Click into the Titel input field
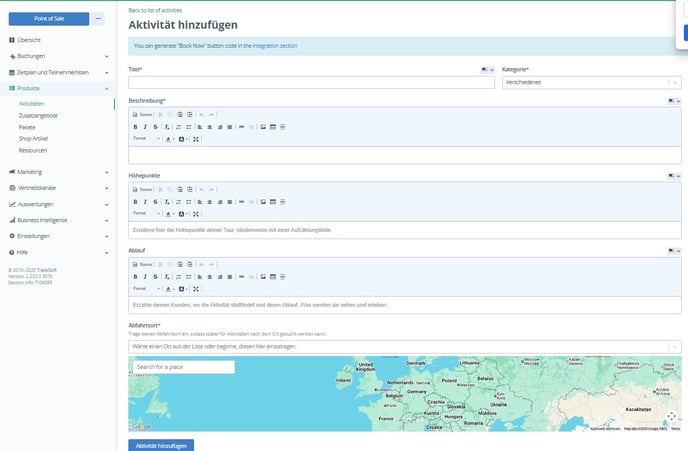 click(312, 82)
